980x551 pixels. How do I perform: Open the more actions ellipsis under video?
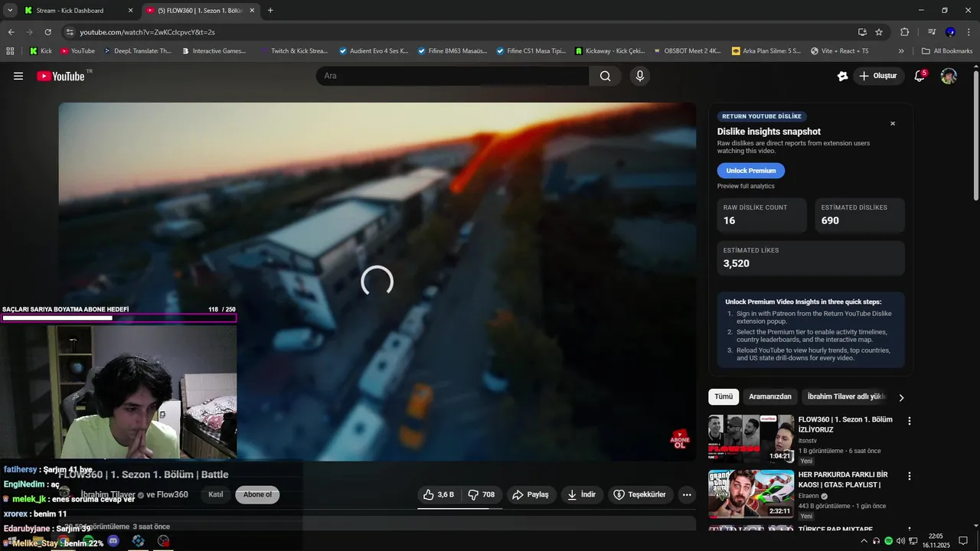687,494
